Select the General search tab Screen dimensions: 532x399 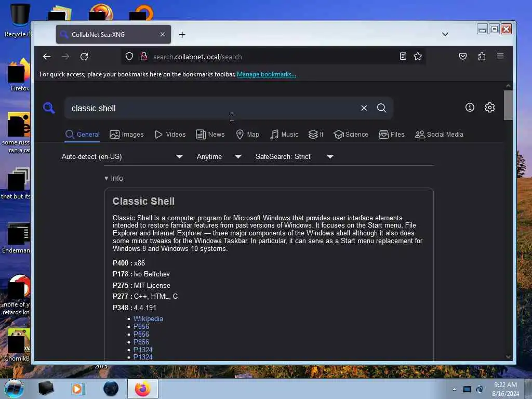pyautogui.click(x=83, y=135)
